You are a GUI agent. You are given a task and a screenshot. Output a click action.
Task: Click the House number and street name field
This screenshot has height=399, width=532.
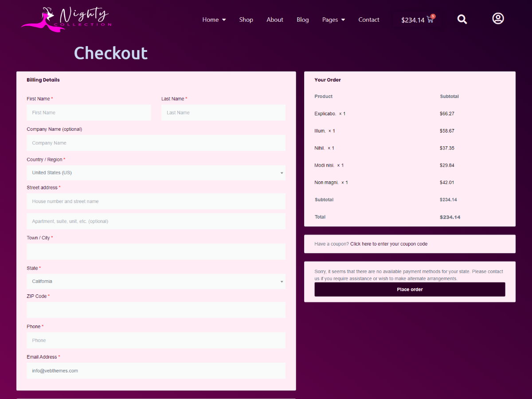(156, 201)
